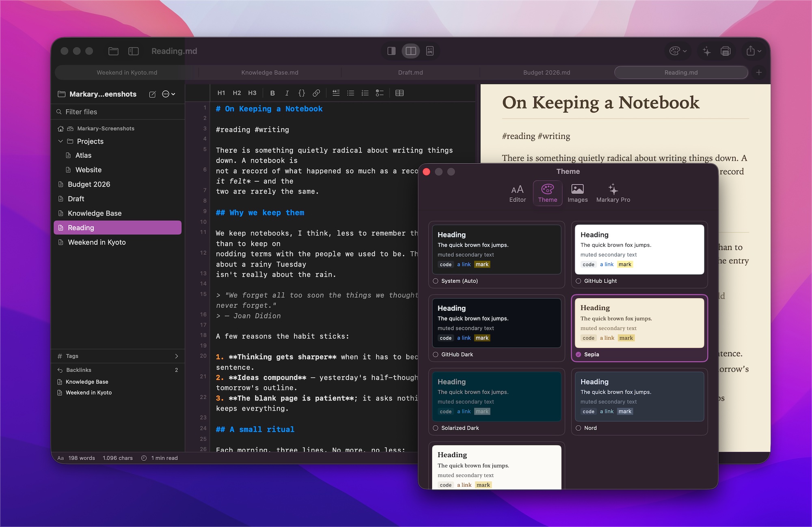Open the Draft note in sidebar
812x527 pixels.
pos(118,199)
